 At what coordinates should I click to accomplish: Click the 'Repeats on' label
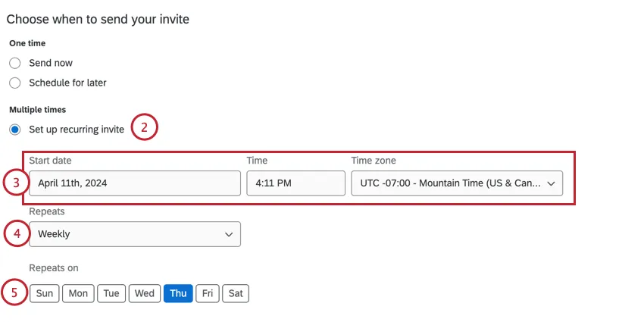[x=53, y=268]
